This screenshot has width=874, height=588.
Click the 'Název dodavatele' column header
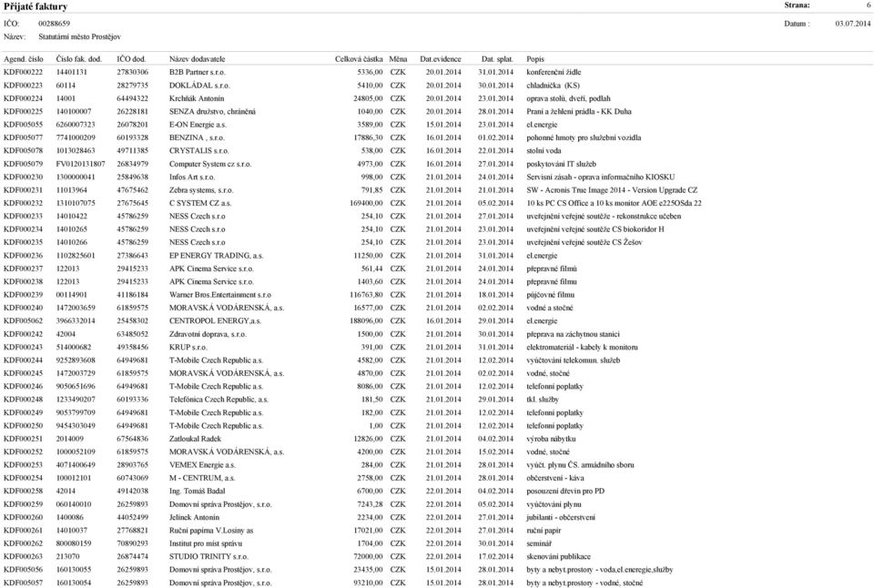198,59
